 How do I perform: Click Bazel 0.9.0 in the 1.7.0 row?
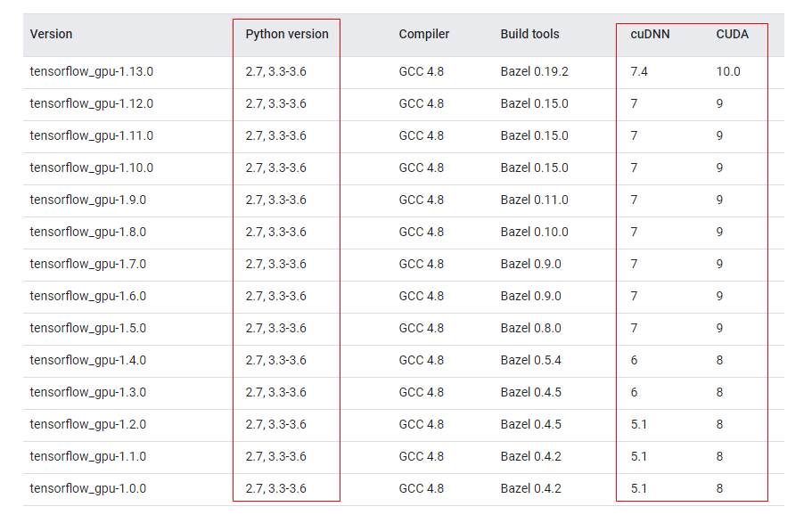(531, 264)
